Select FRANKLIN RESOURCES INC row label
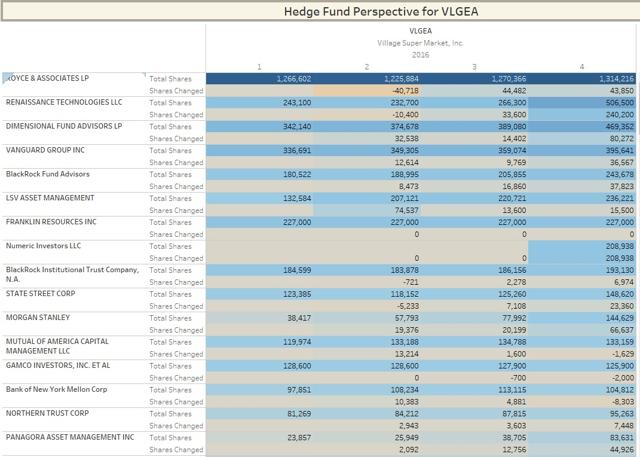This screenshot has width=640, height=457. (x=51, y=222)
